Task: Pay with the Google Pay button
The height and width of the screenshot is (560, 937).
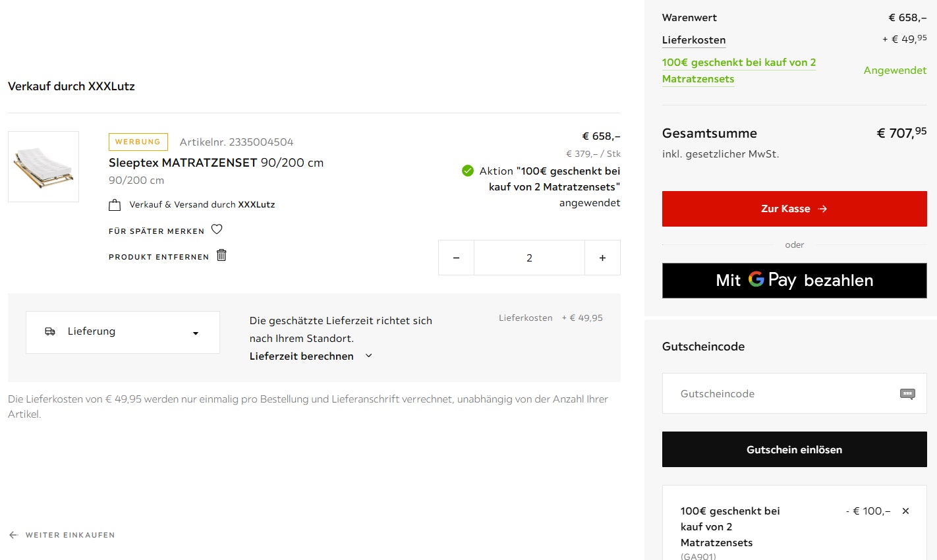Action: [x=794, y=281]
